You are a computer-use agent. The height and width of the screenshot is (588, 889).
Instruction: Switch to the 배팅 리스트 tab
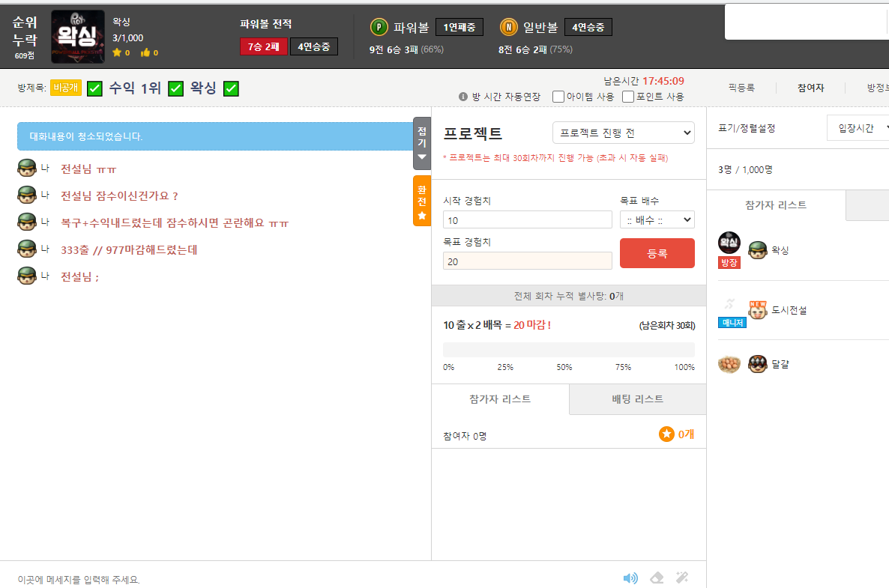638,399
